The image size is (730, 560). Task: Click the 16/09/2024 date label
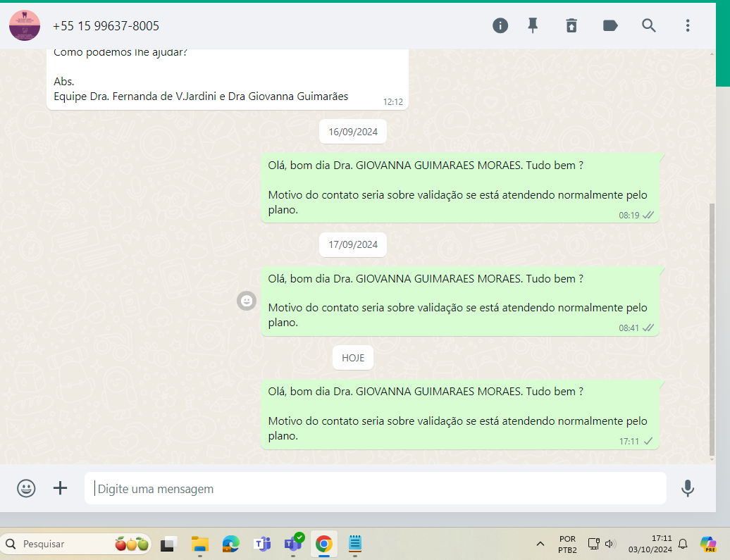[x=353, y=132]
